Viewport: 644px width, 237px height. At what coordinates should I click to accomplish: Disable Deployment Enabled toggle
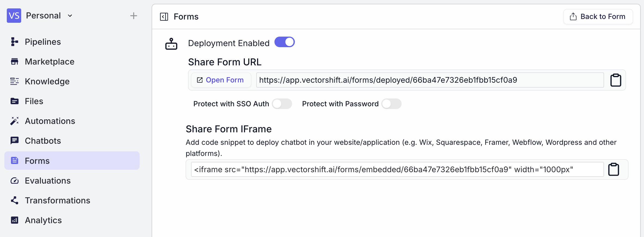[285, 42]
